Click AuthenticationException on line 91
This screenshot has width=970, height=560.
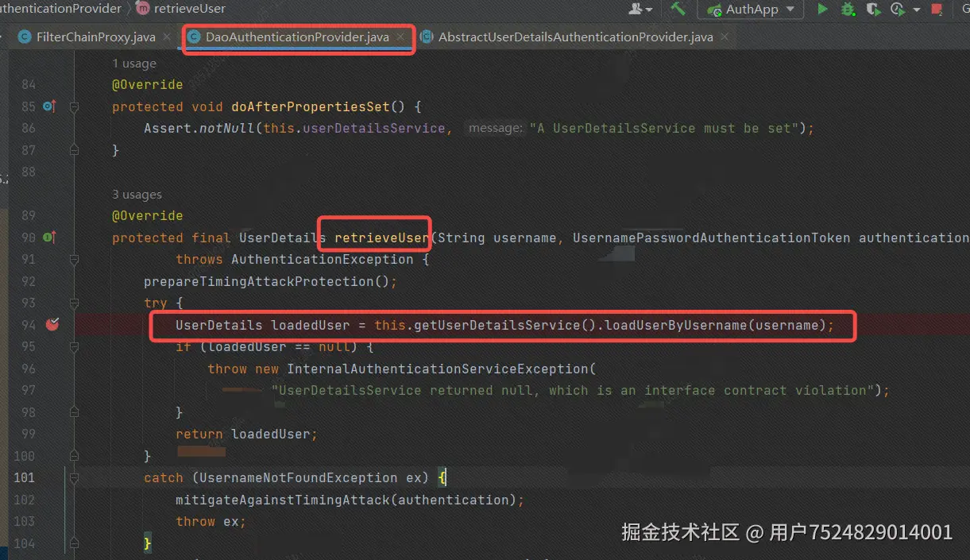click(323, 260)
